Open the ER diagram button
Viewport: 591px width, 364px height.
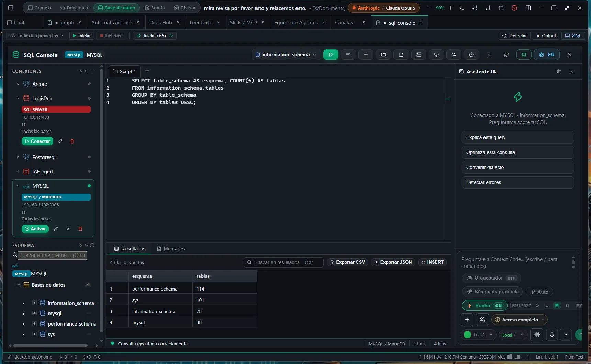pos(547,55)
